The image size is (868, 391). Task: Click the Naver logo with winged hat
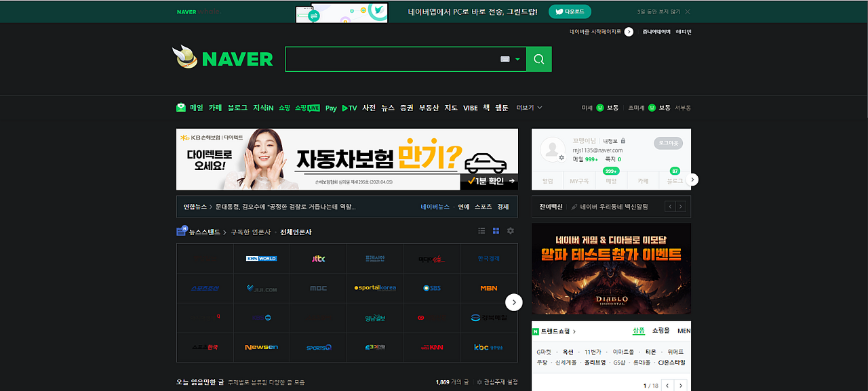tap(222, 58)
